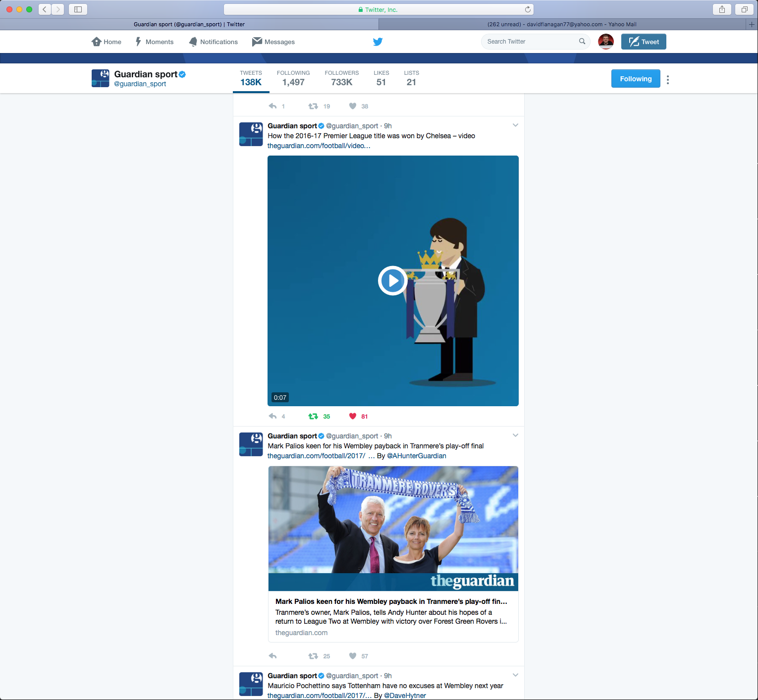Unlike the Chelsea video tweet (81)
Screen dimensions: 758x700
[353, 416]
